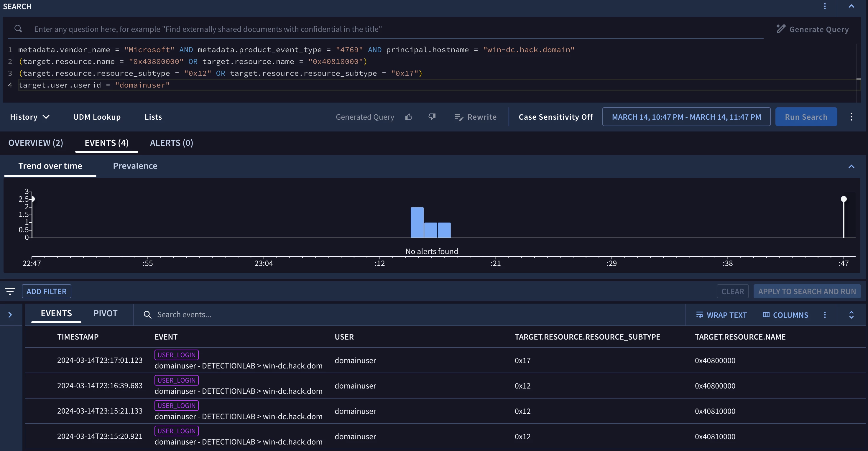Click timestamp 2024-03-14T23:15:20.921
The height and width of the screenshot is (451, 868).
[100, 436]
